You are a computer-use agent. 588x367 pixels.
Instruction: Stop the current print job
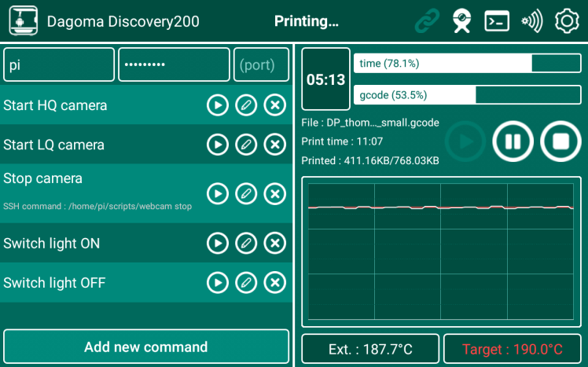(x=560, y=141)
